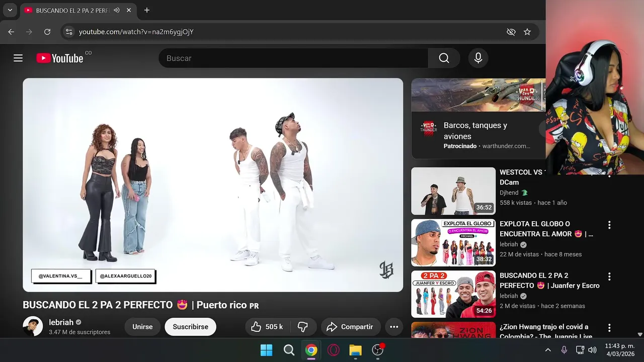
Task: Open the volume tray icon
Action: (x=592, y=350)
